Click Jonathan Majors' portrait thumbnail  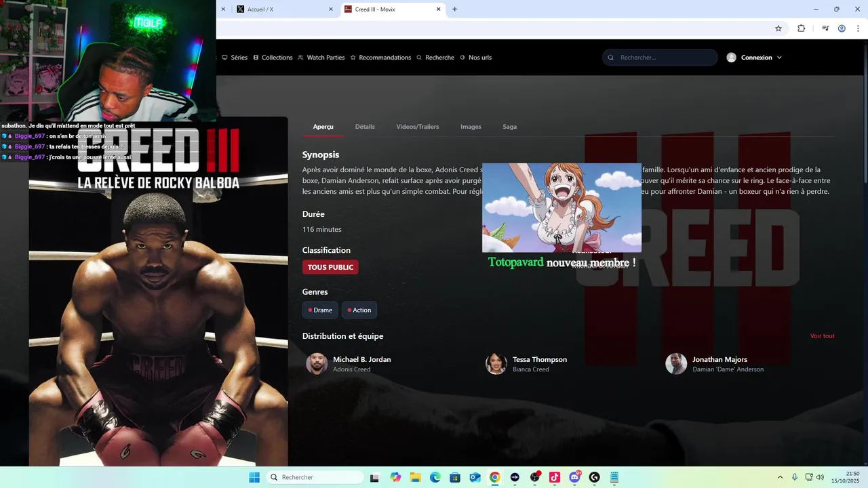676,364
